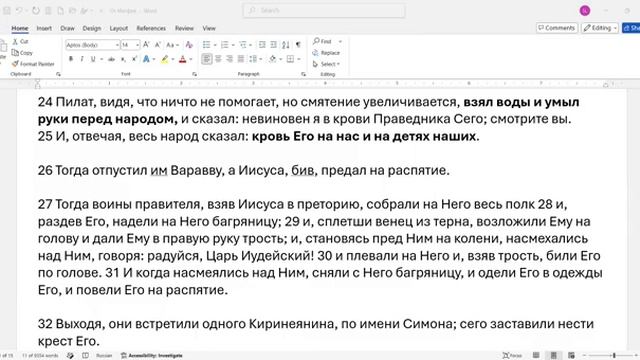Insert a multilevel list
Viewport: 640px width, 360px height.
(x=243, y=44)
